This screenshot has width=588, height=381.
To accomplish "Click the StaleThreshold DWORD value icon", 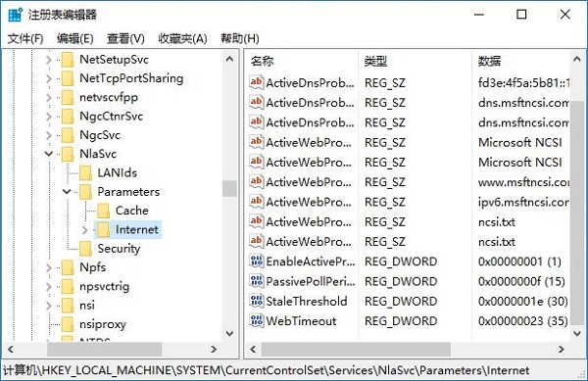I will pos(256,301).
